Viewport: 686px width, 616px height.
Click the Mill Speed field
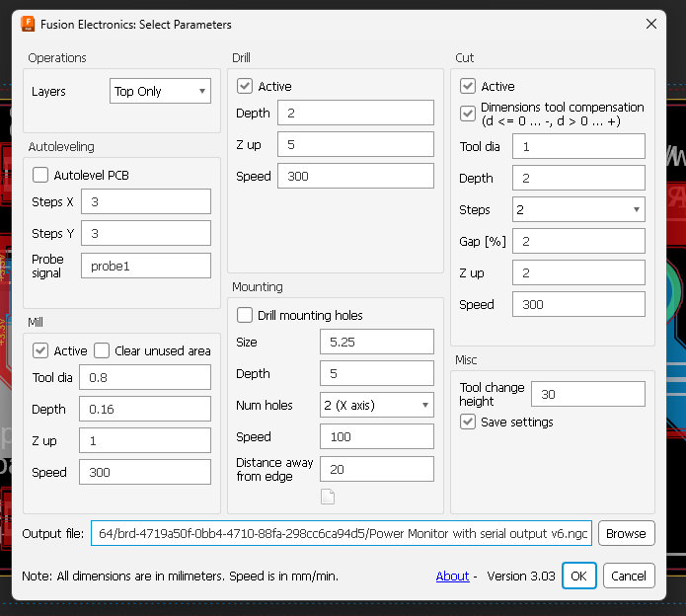145,472
